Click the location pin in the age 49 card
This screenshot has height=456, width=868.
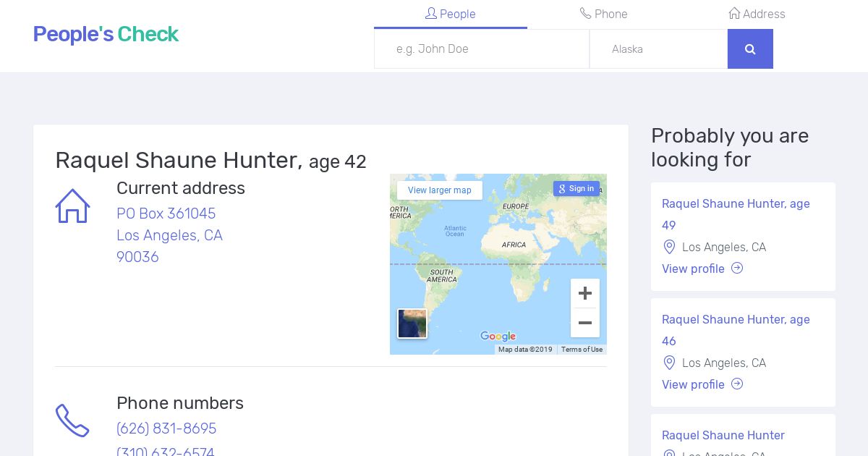(669, 247)
